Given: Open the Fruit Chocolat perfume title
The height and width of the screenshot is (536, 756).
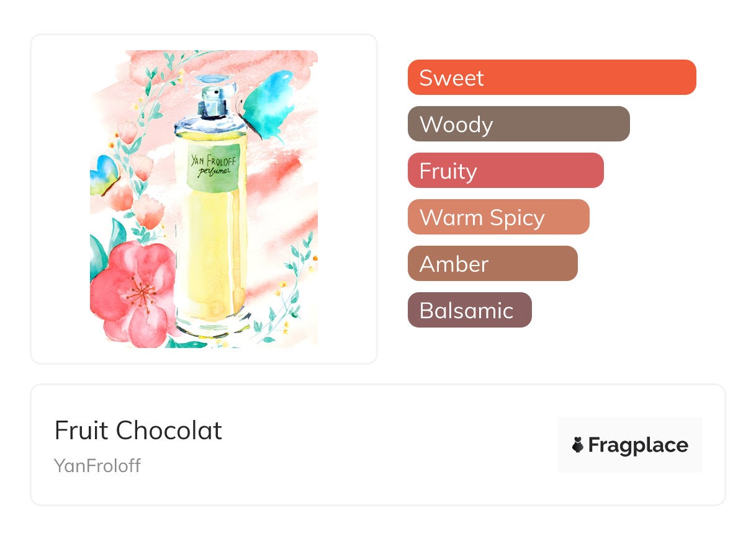Looking at the screenshot, I should [138, 431].
